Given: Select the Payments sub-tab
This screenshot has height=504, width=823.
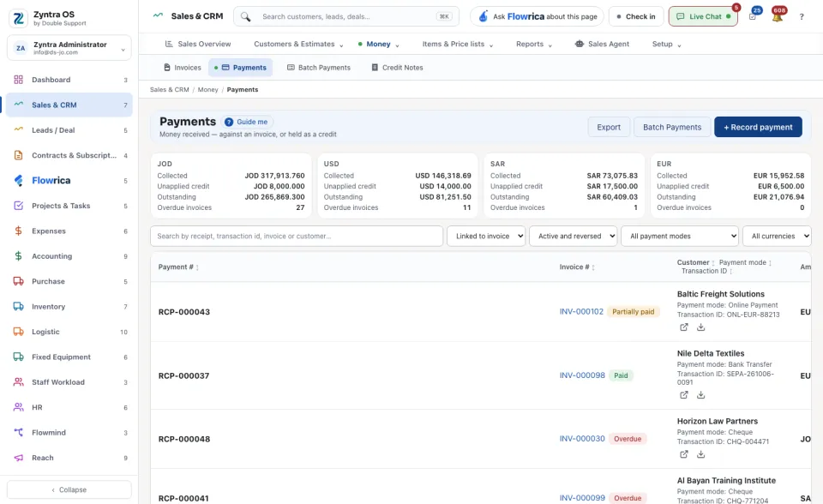Looking at the screenshot, I should (240, 68).
